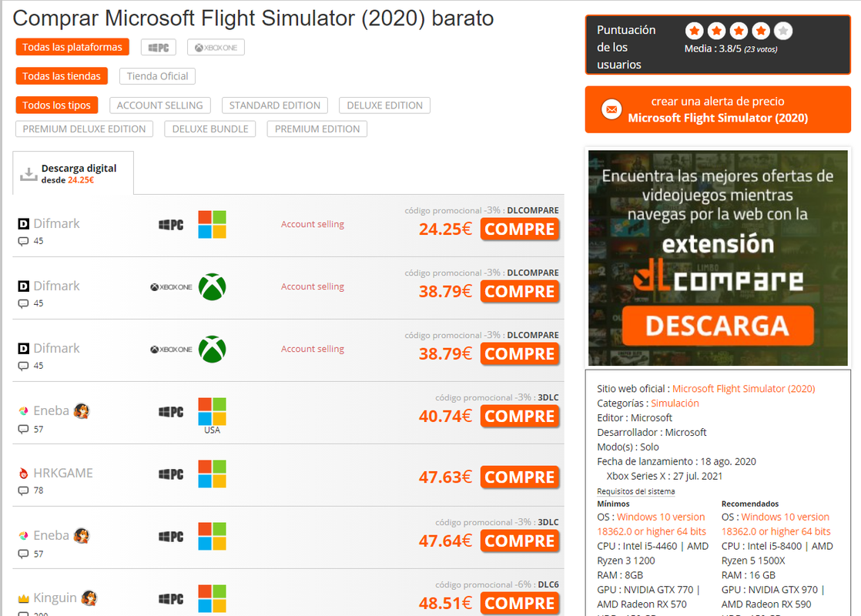
Task: Filter by STANDARD EDITION type
Action: click(x=275, y=105)
